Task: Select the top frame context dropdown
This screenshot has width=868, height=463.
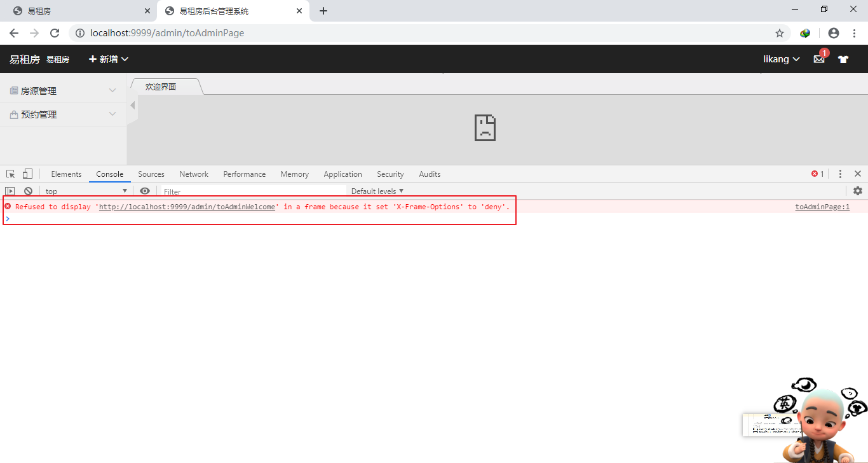Action: [85, 191]
